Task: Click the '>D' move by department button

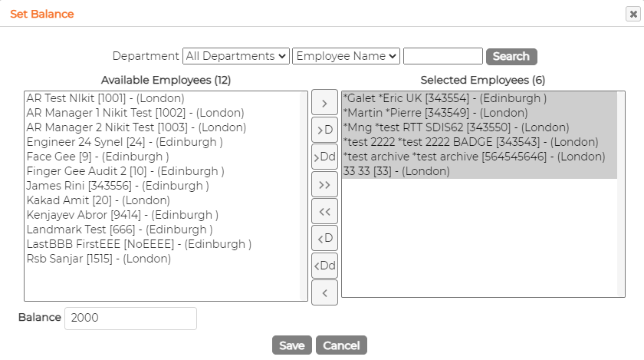Action: point(324,130)
